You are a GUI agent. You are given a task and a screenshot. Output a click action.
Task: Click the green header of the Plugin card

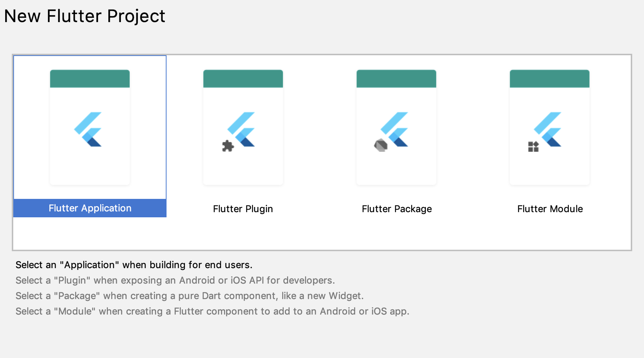(243, 79)
